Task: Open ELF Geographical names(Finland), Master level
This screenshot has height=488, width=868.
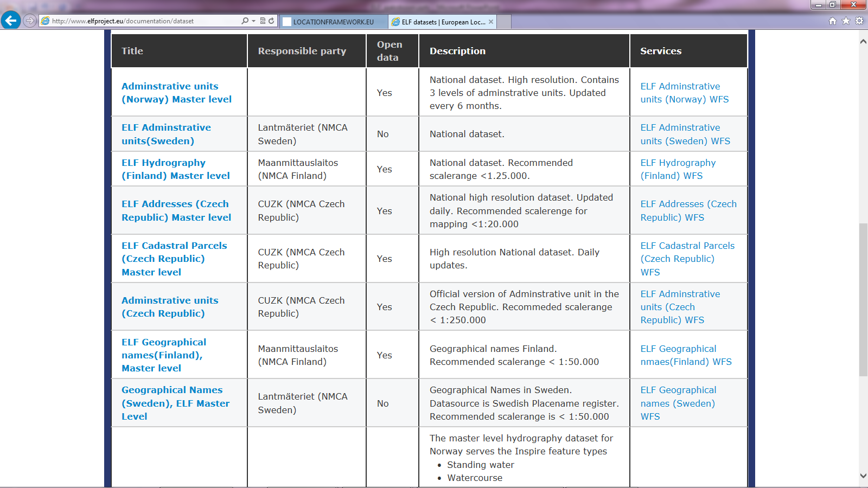Action: click(x=164, y=355)
